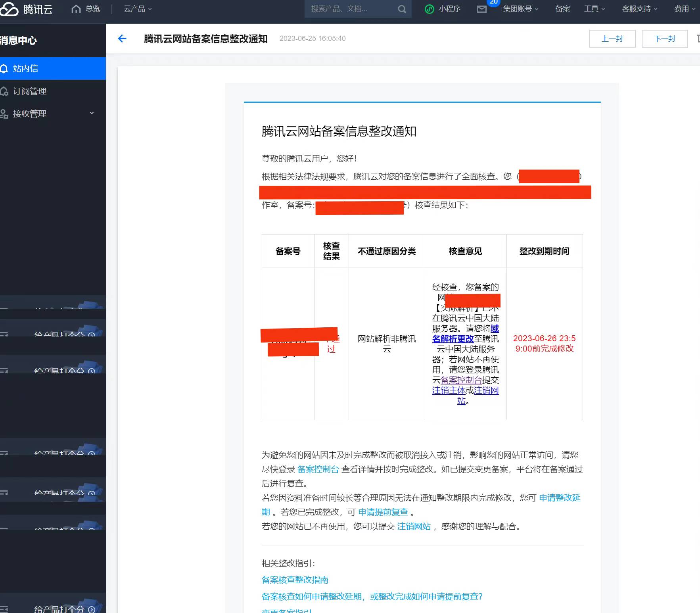The image size is (700, 613).
Task: Click the 消息中心 sidebar title
Action: coord(18,40)
